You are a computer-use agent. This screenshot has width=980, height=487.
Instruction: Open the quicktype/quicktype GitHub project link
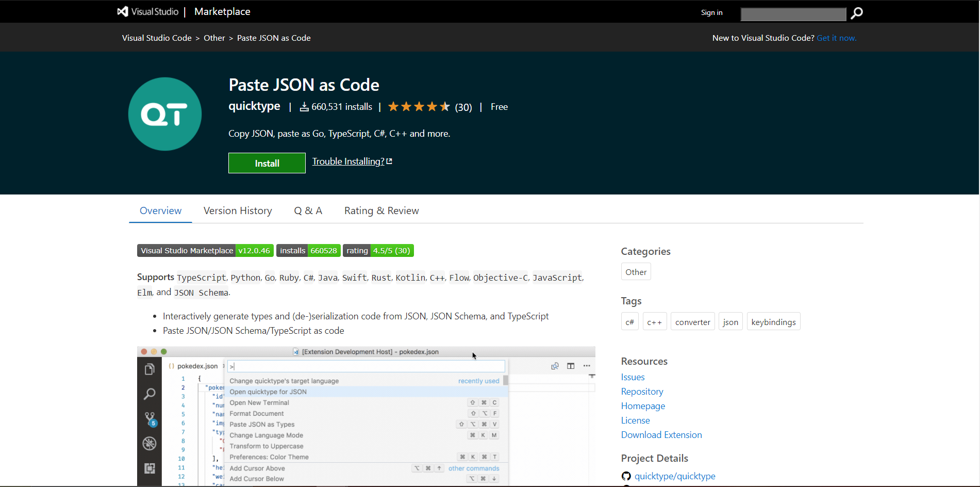click(675, 476)
